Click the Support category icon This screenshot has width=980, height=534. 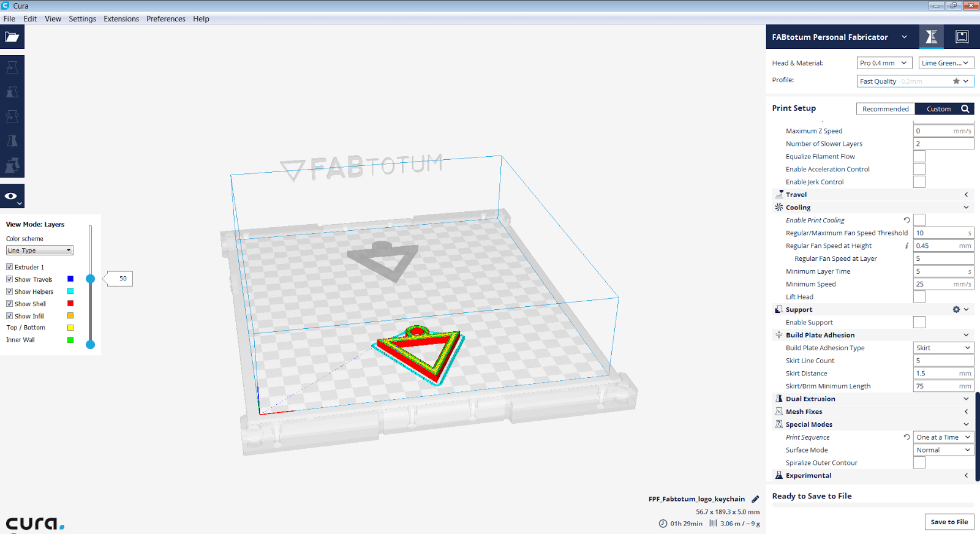(x=779, y=309)
